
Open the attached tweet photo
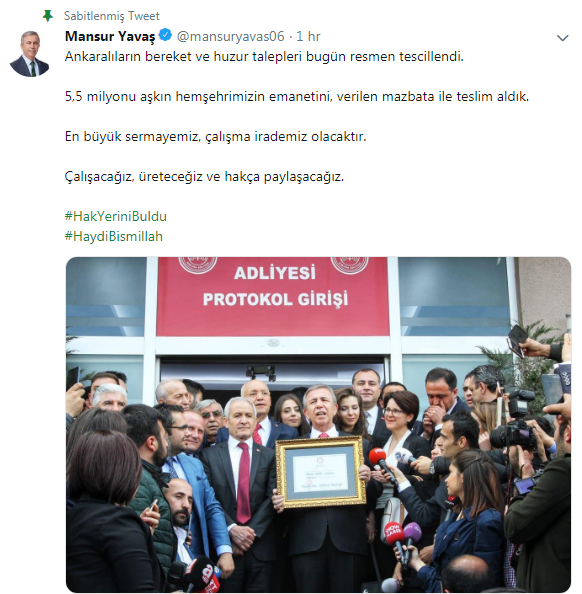318,425
